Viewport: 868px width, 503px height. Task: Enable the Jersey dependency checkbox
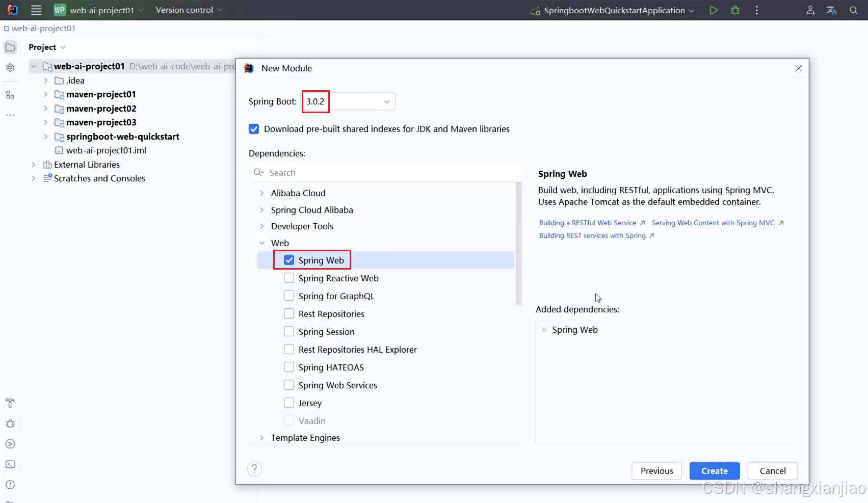[x=289, y=403]
